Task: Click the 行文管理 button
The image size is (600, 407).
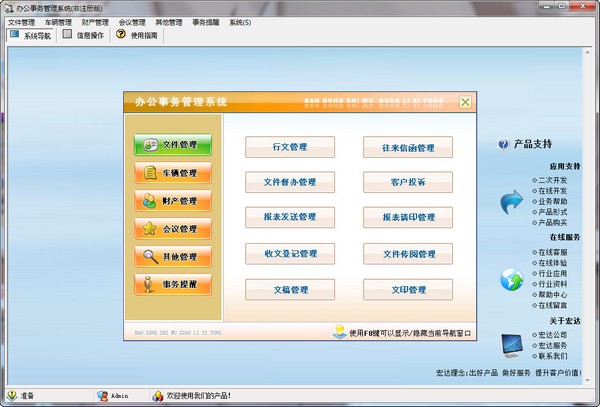Action: tap(290, 147)
